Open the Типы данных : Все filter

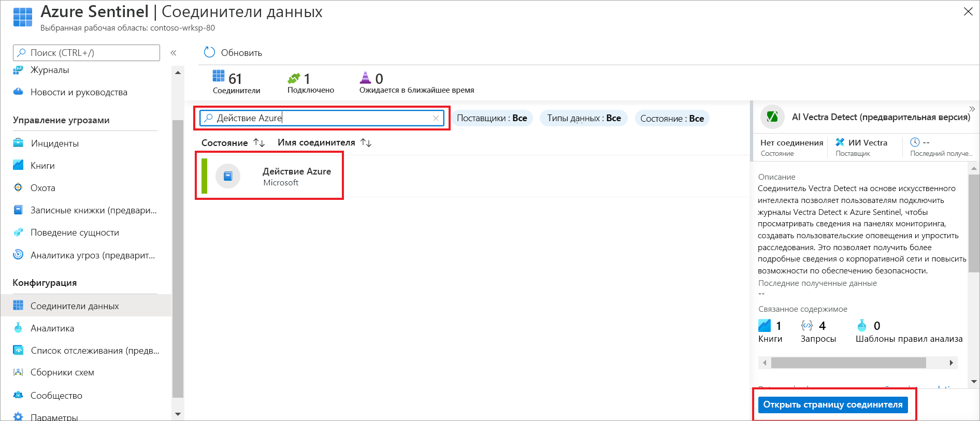tap(584, 118)
